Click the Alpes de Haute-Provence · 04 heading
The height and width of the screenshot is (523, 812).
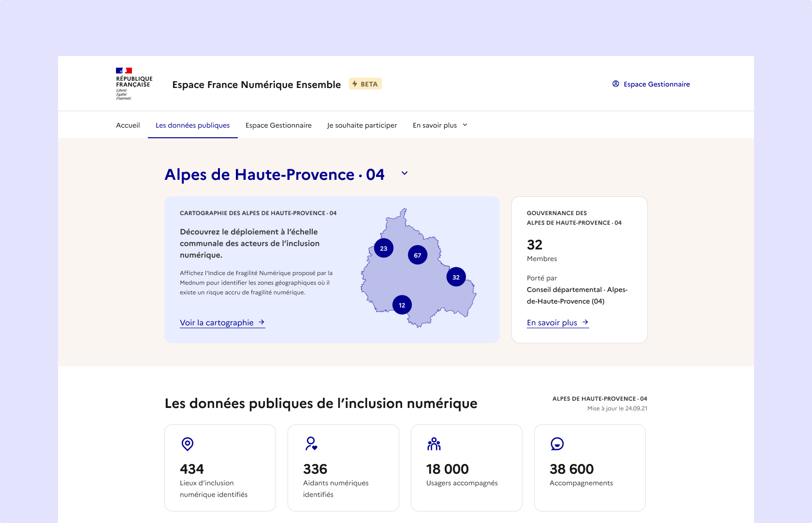click(275, 174)
